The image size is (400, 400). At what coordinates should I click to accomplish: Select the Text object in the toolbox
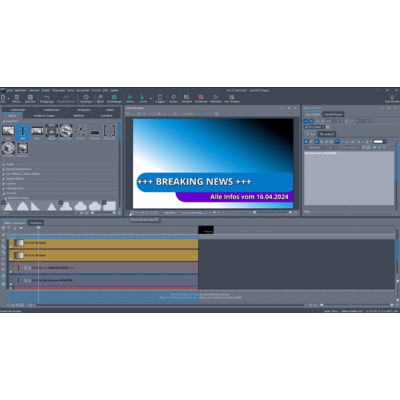23,132
